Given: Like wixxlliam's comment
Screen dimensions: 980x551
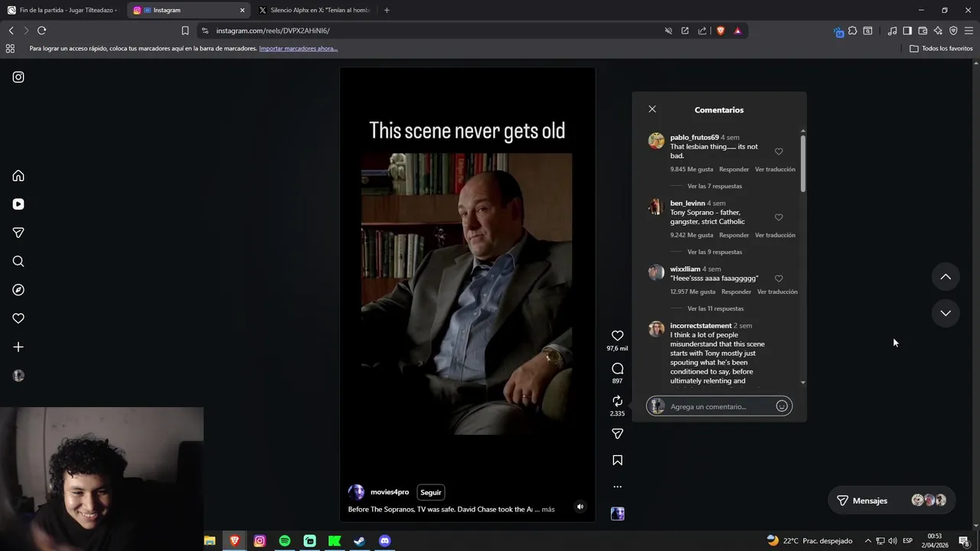Looking at the screenshot, I should click(779, 279).
